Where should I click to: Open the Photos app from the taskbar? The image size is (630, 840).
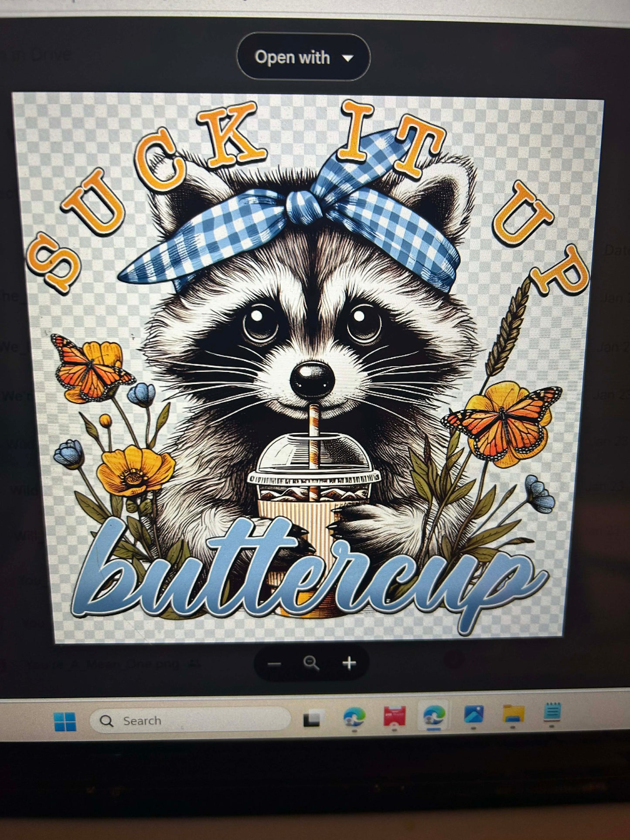pyautogui.click(x=473, y=715)
